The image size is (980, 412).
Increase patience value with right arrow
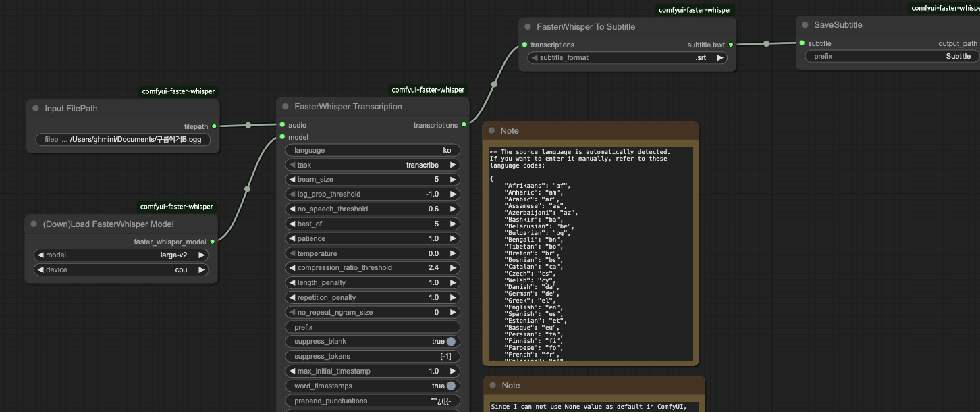pos(453,238)
